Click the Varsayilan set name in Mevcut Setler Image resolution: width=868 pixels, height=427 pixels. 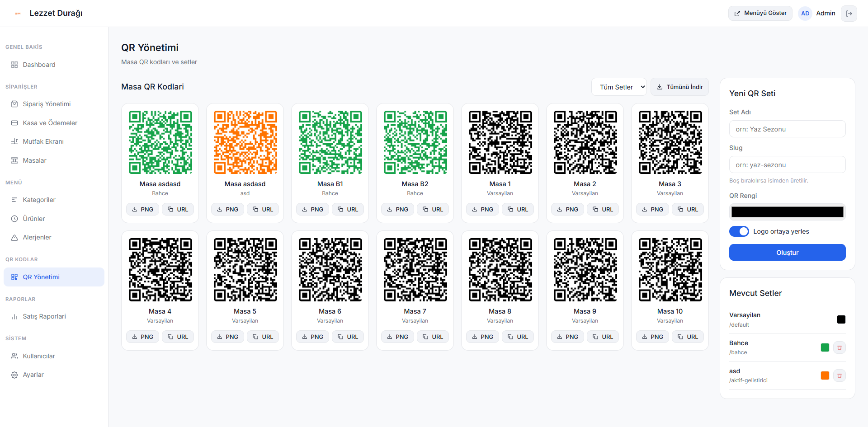tap(745, 315)
